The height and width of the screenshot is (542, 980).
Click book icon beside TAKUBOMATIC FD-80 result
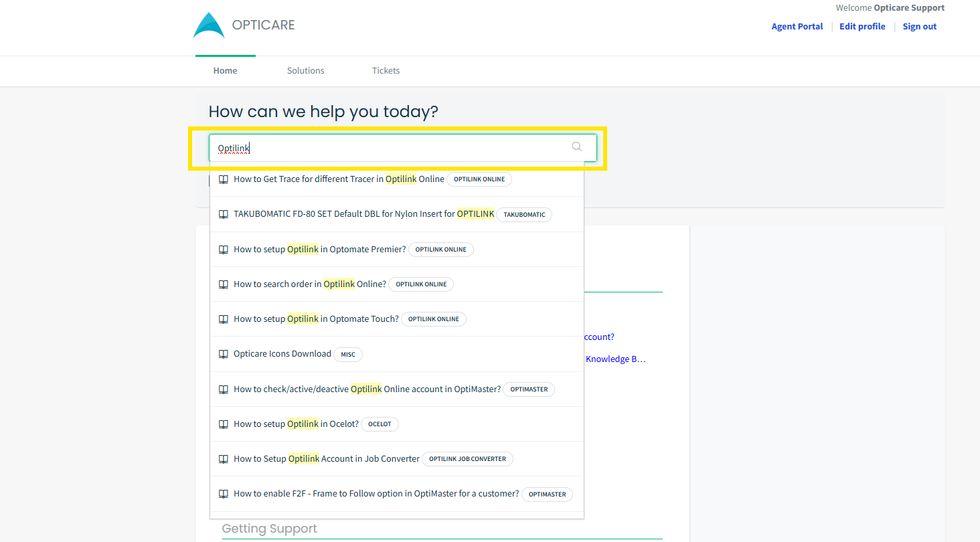click(224, 214)
